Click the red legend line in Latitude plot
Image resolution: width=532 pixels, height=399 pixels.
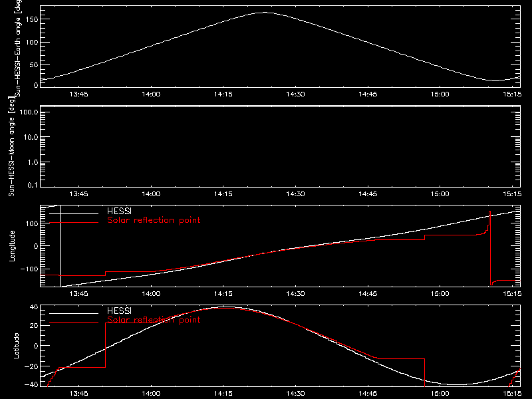point(74,323)
